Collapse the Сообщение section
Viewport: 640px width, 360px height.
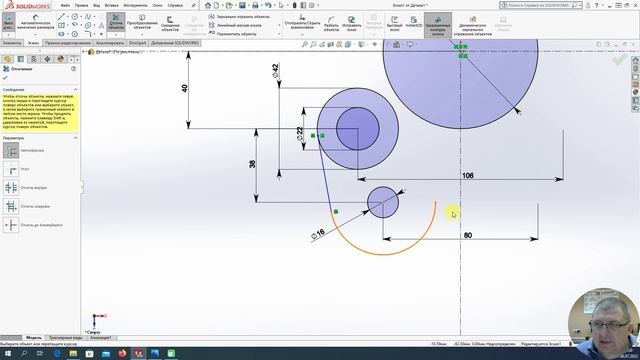(76, 89)
